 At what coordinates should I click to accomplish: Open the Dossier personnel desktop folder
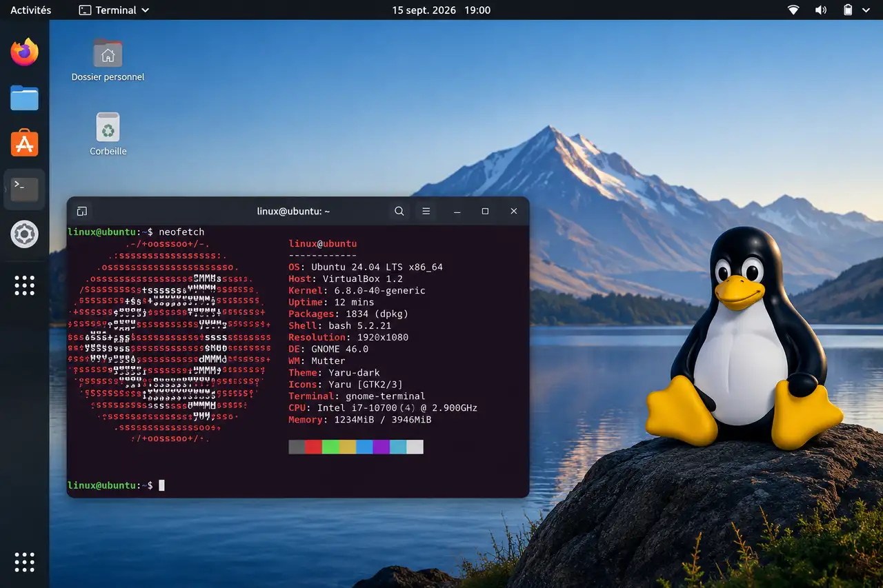pyautogui.click(x=108, y=61)
